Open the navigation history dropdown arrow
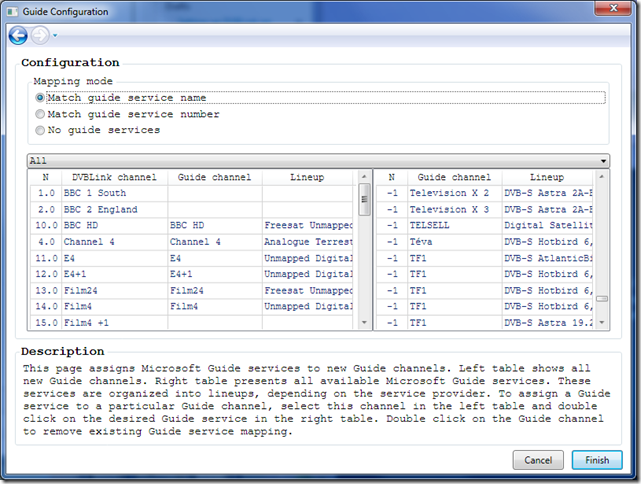The height and width of the screenshot is (484, 641). click(55, 36)
